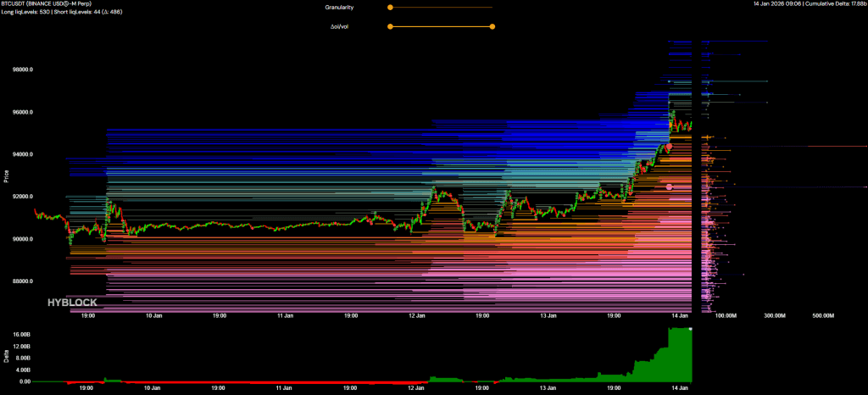The image size is (868, 395).
Task: Click the 300.00M histogram axis label
Action: (x=775, y=315)
